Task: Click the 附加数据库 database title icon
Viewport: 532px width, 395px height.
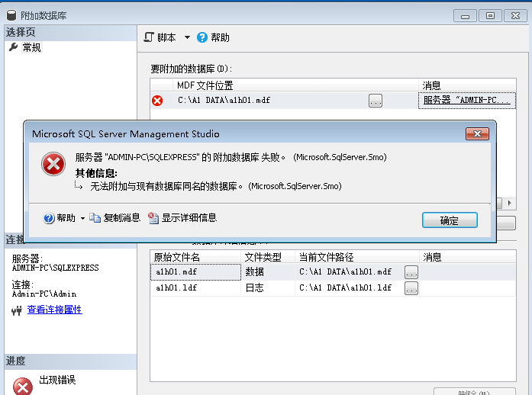Action: coord(11,15)
